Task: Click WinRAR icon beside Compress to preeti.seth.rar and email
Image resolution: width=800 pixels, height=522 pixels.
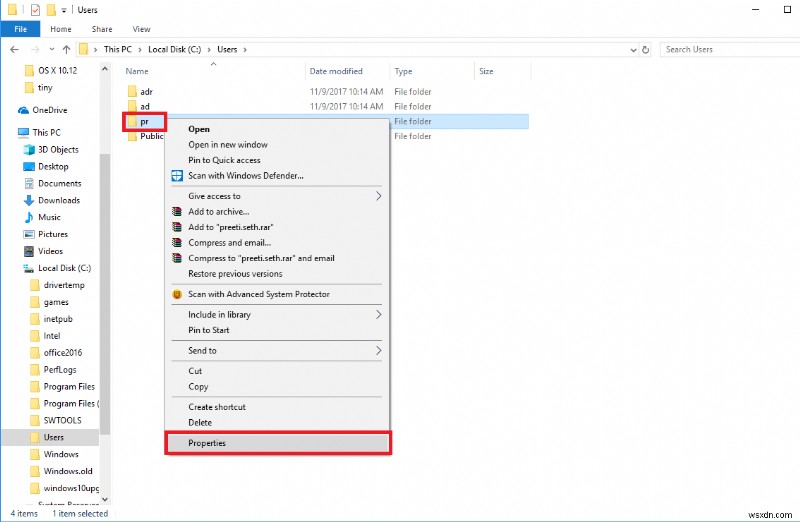Action: (x=177, y=258)
